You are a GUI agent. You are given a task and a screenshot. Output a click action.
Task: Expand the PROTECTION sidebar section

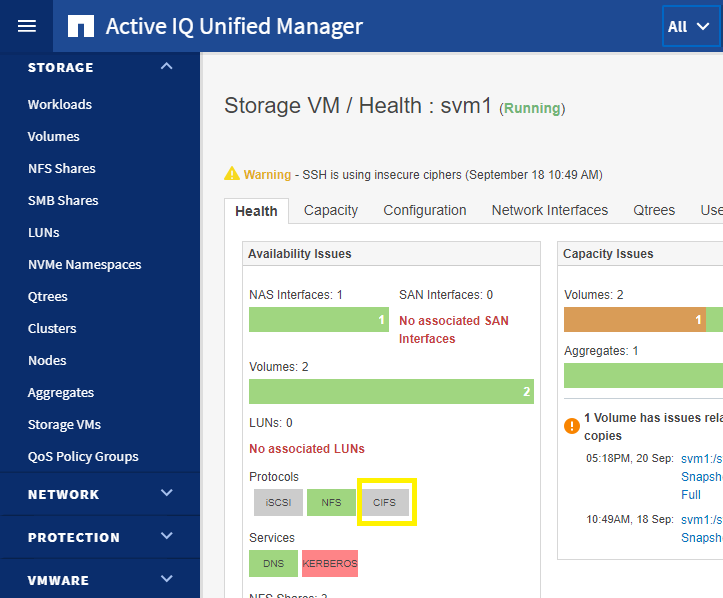[x=167, y=537]
